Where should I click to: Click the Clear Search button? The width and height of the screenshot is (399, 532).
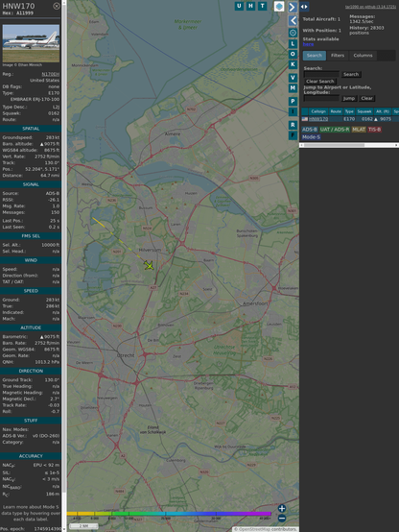coord(320,82)
